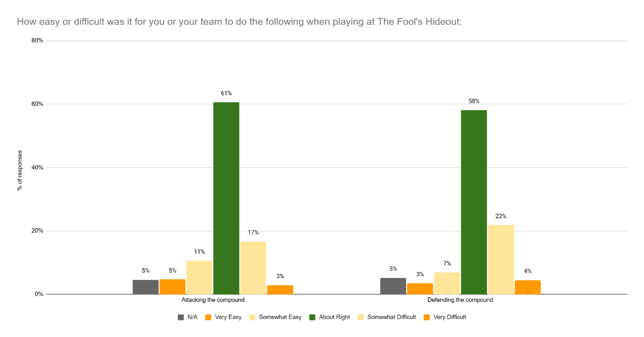Select the 3% Very Difficult bar for Attacking
Viewport: 644px width, 337px height.
tap(280, 290)
